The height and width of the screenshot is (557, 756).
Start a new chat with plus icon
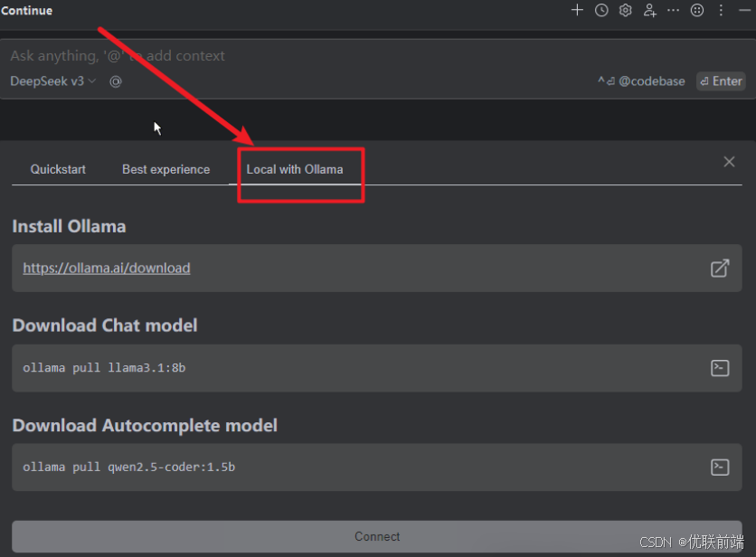click(577, 10)
